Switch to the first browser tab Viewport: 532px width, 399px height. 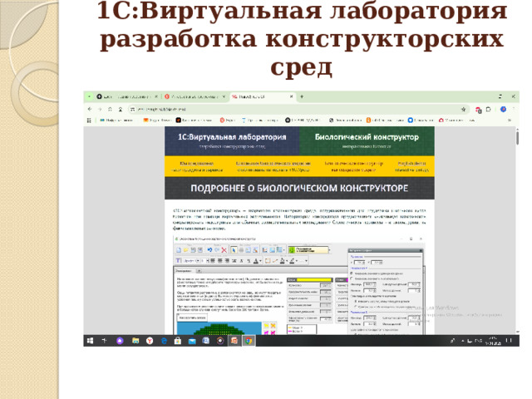click(x=127, y=96)
